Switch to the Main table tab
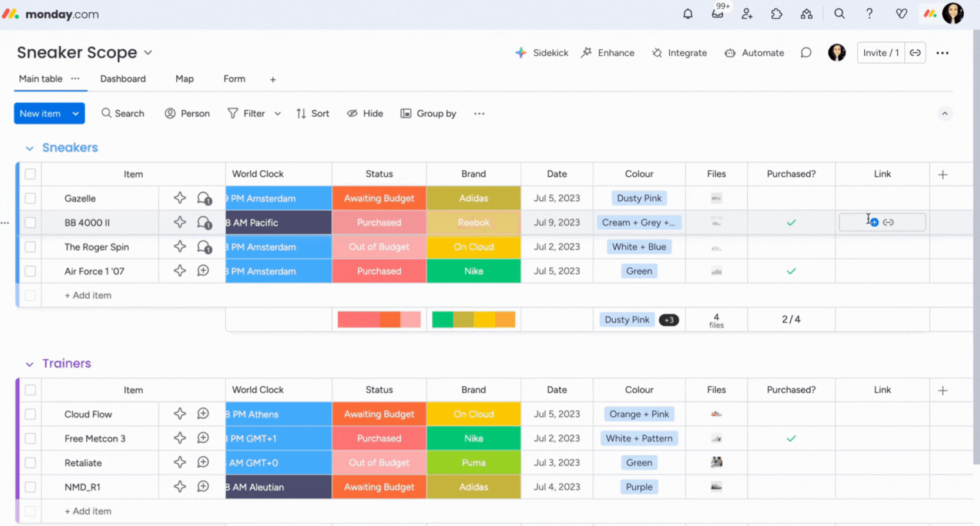The width and height of the screenshot is (980, 526). [41, 79]
